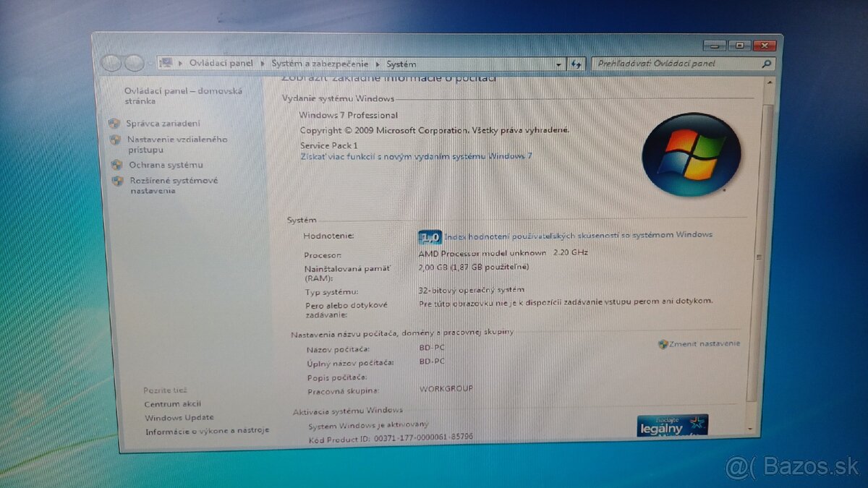868x488 pixels.
Task: Maximize the Systém window
Action: coord(739,45)
